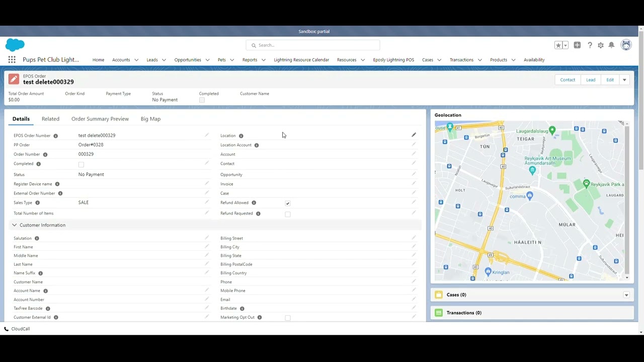
Task: Open Lightning Resource Calendar nav item
Action: (x=301, y=60)
